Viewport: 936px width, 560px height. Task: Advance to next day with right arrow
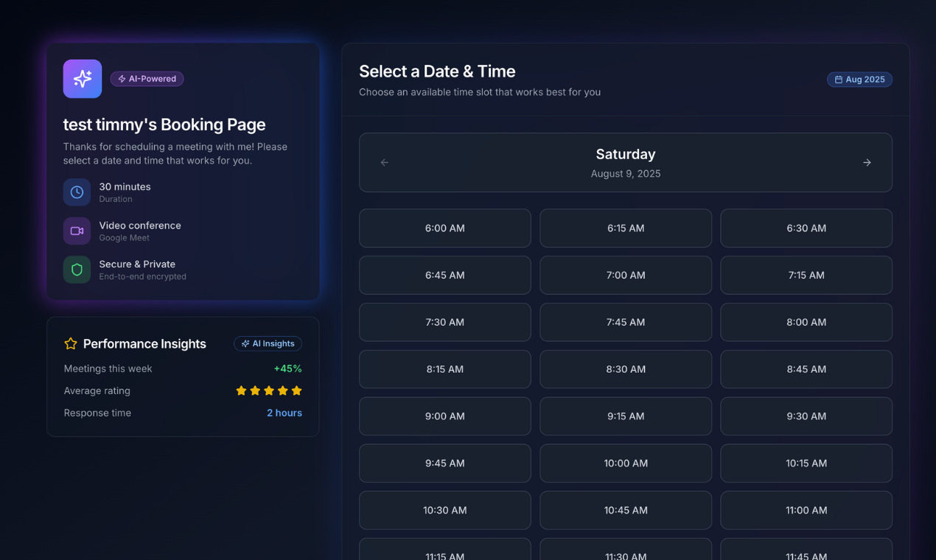pyautogui.click(x=867, y=163)
